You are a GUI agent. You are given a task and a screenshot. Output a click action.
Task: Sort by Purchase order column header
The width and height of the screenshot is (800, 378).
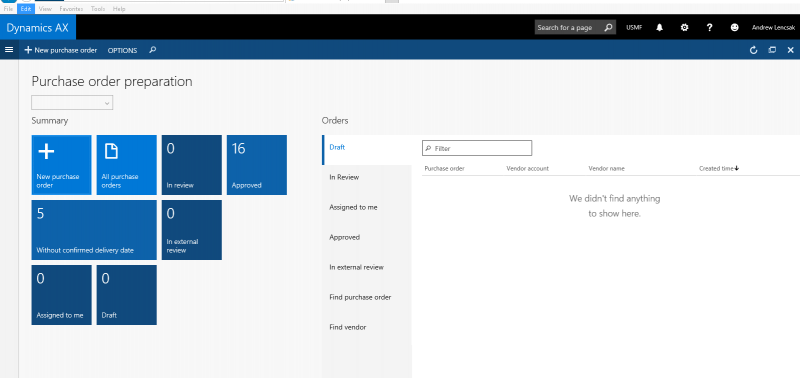click(444, 168)
